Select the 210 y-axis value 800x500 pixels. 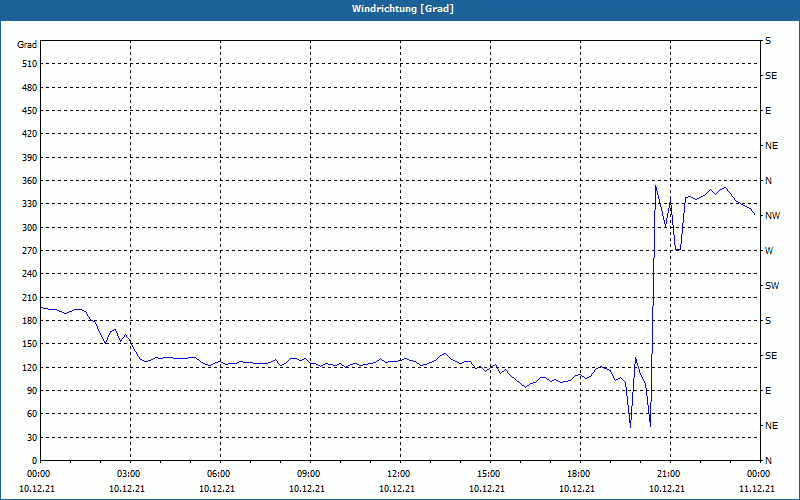29,297
